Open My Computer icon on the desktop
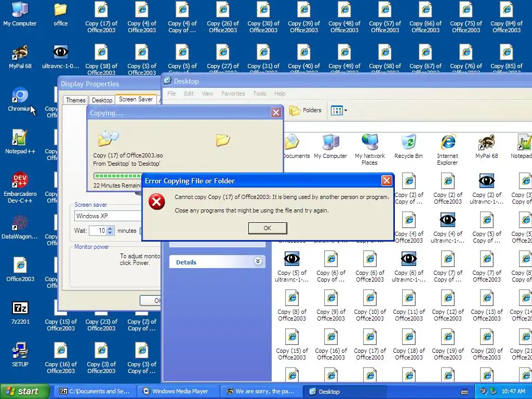 (x=20, y=15)
